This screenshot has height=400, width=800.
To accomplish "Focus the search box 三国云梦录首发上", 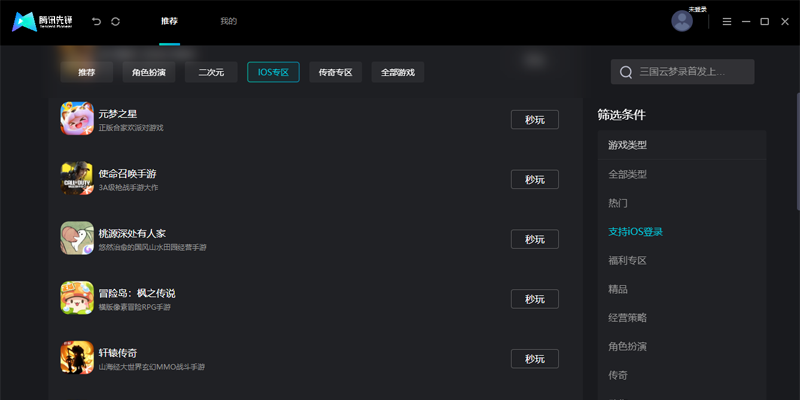I will (x=683, y=72).
